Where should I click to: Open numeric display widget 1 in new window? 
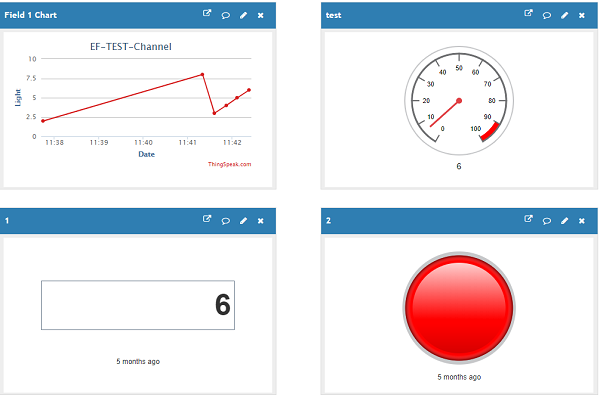click(x=207, y=219)
